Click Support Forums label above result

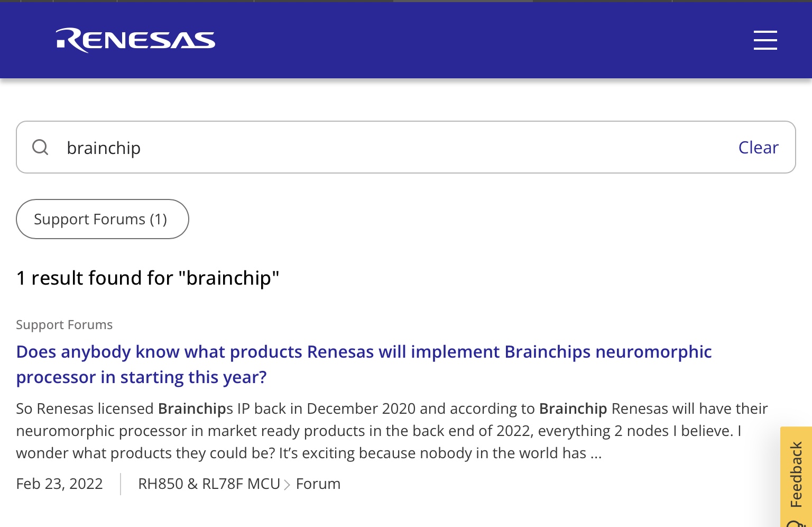pos(64,324)
